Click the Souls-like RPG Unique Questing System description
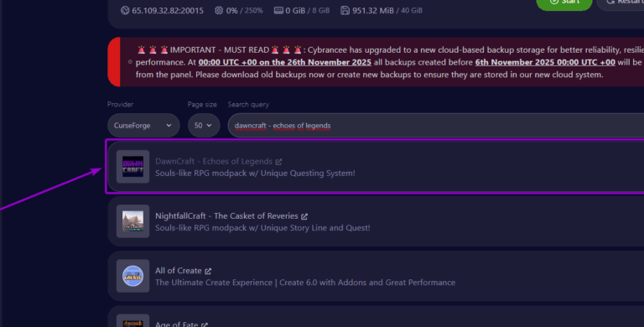Viewport: 644px width, 327px height. 255,173
